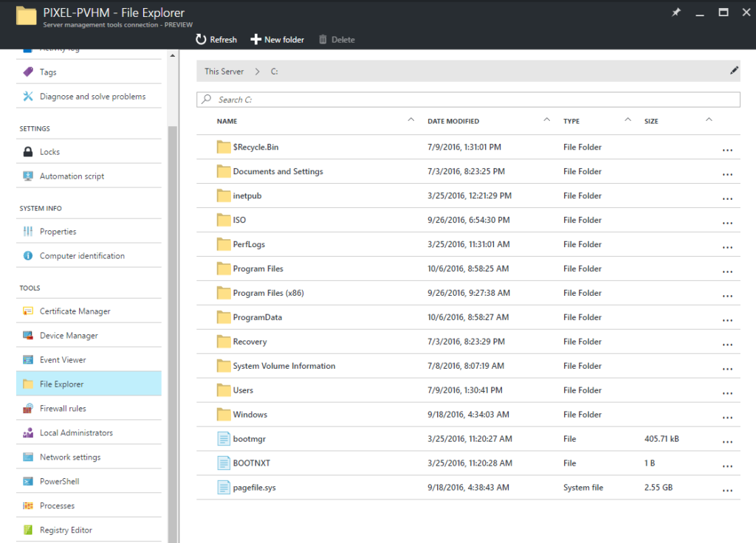This screenshot has height=543, width=756.
Task: Click the 405.71 kB size value
Action: coord(661,439)
